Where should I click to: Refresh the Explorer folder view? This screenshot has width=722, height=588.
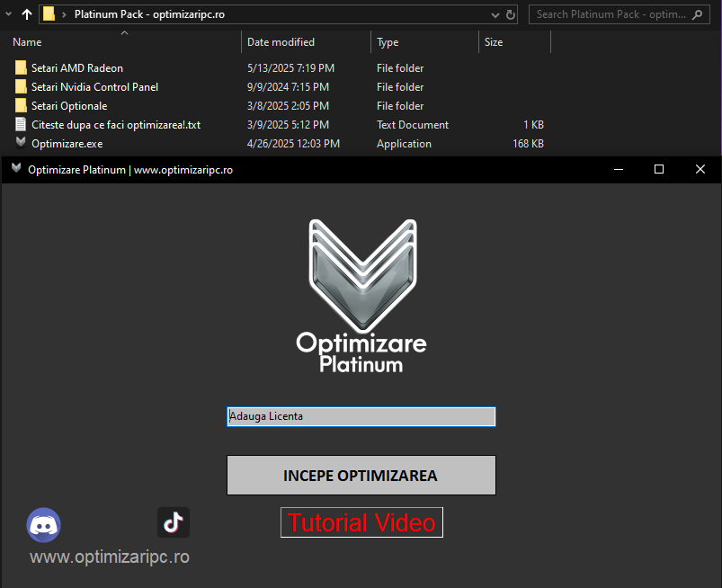point(510,14)
